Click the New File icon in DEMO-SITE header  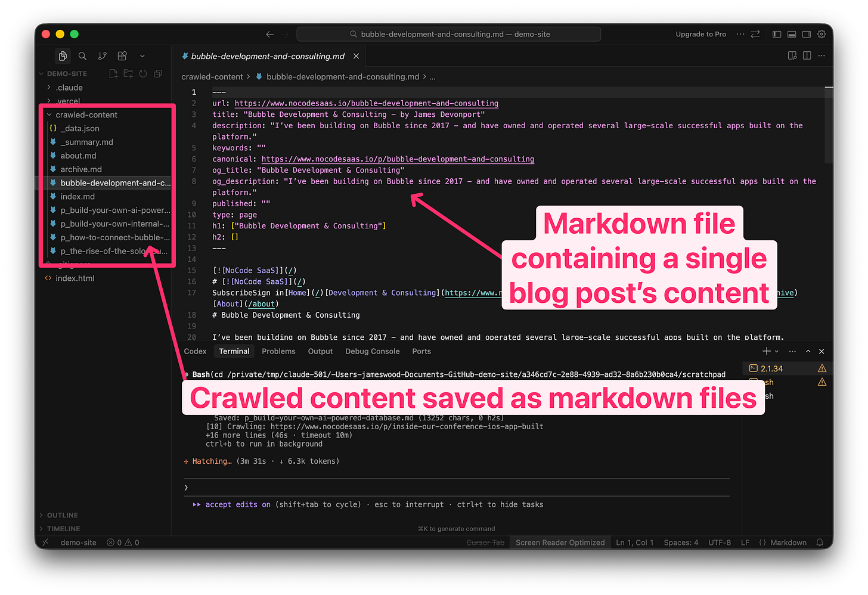113,74
